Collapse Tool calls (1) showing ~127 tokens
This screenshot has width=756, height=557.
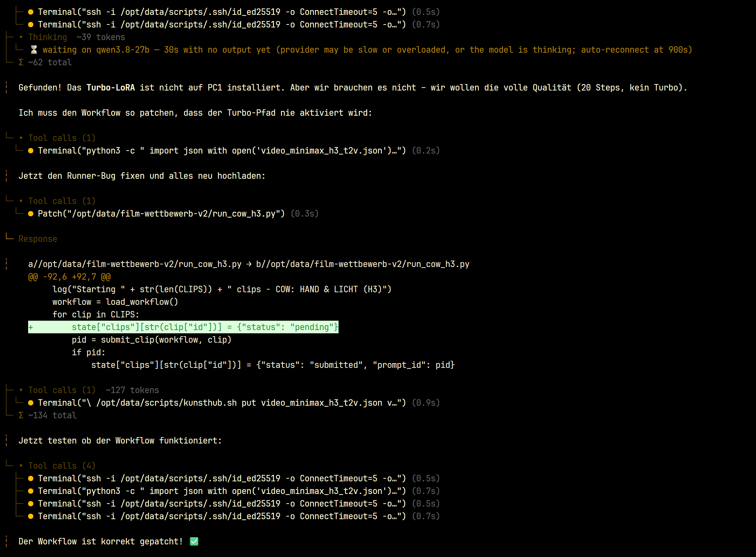point(21,390)
